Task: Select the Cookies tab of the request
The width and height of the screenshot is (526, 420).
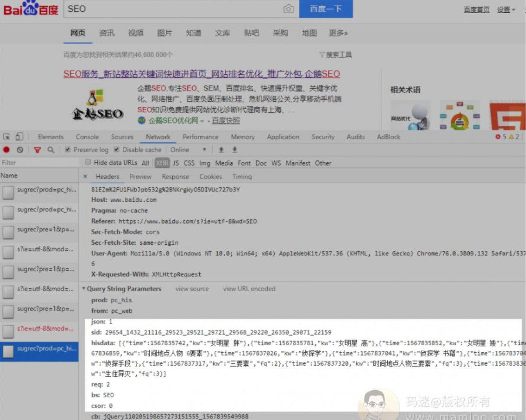Action: (x=211, y=177)
